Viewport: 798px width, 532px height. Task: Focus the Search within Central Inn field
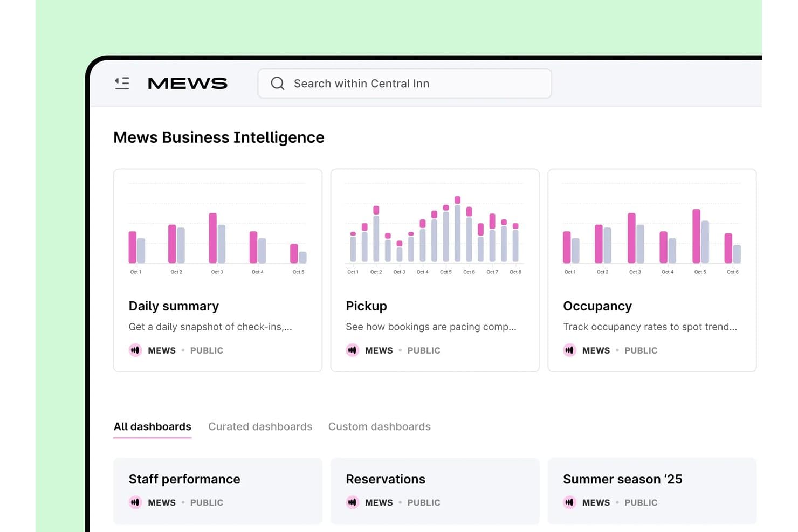tap(404, 84)
